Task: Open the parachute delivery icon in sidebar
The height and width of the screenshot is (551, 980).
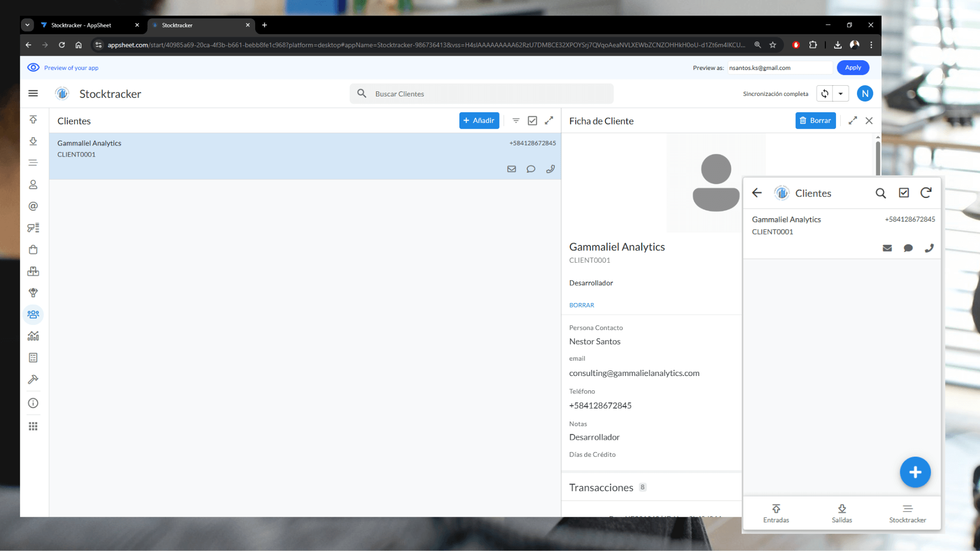Action: click(33, 293)
